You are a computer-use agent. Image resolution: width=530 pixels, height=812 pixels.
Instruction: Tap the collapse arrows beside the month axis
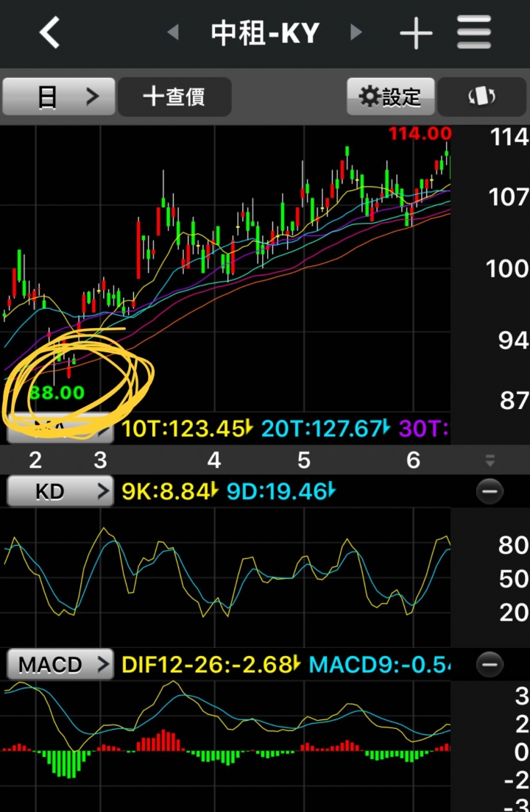490,460
